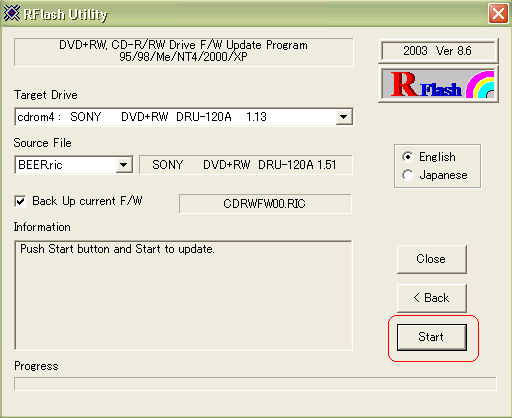Click the CDRWFW00.RIC backup filename field
Image resolution: width=512 pixels, height=418 pixels.
pos(265,204)
